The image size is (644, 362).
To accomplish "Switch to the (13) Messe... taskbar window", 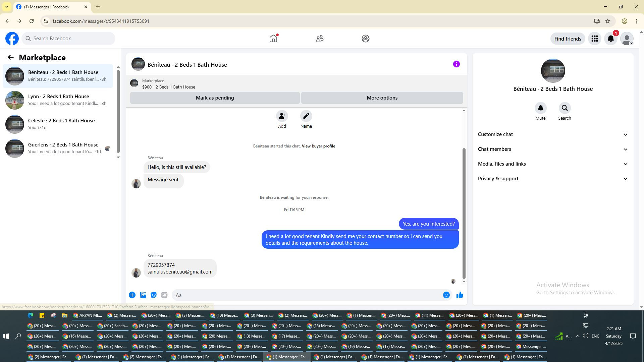I will coord(251,336).
